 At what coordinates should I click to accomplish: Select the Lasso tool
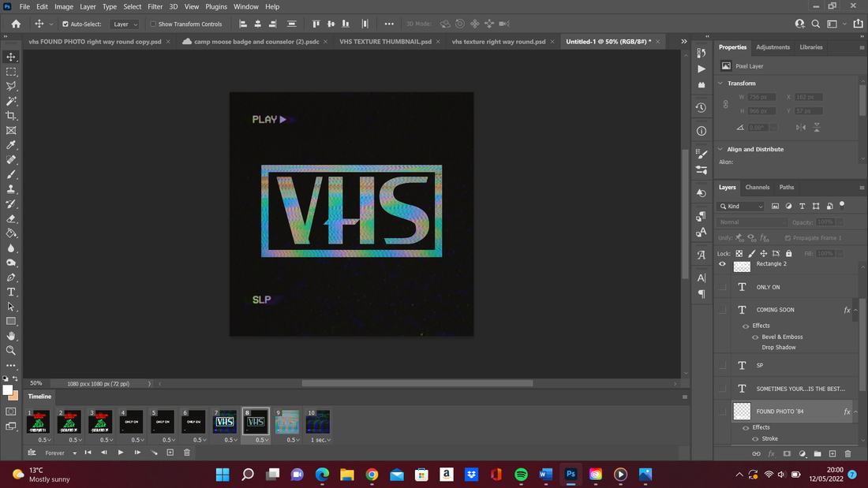pyautogui.click(x=11, y=86)
